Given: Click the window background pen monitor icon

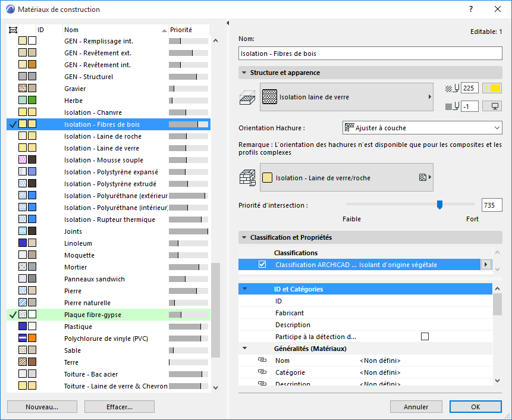Looking at the screenshot, I should [x=492, y=106].
